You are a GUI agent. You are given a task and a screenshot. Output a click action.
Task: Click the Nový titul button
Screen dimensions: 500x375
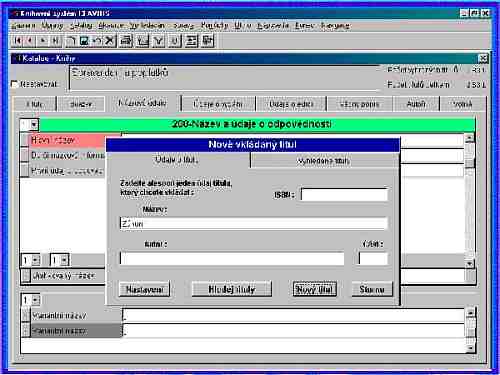pyautogui.click(x=315, y=289)
